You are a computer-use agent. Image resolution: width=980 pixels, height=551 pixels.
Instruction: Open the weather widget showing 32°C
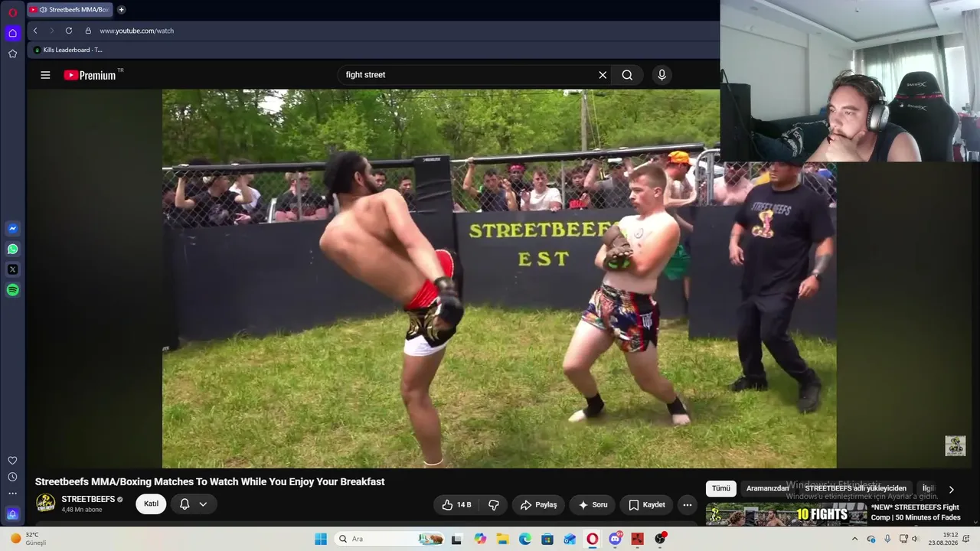[x=28, y=539]
